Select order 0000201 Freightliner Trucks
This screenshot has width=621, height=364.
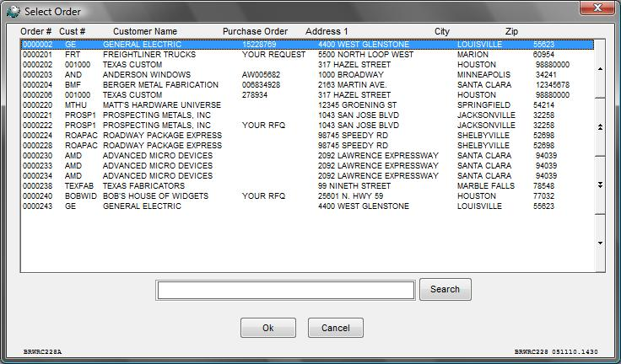[x=308, y=55]
